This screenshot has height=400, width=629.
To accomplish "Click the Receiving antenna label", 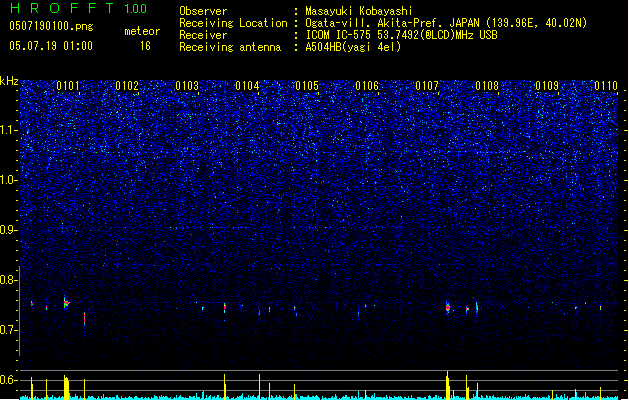I will [x=230, y=47].
